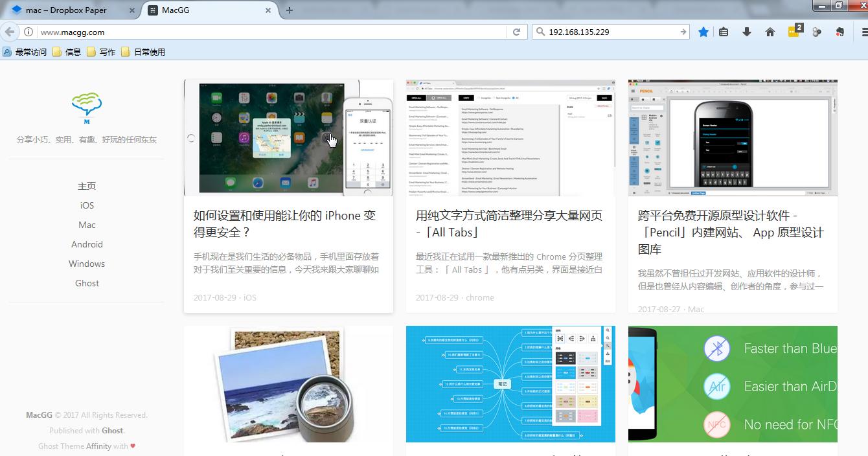The image size is (868, 456).
Task: Go to the browser home page
Action: (x=769, y=31)
